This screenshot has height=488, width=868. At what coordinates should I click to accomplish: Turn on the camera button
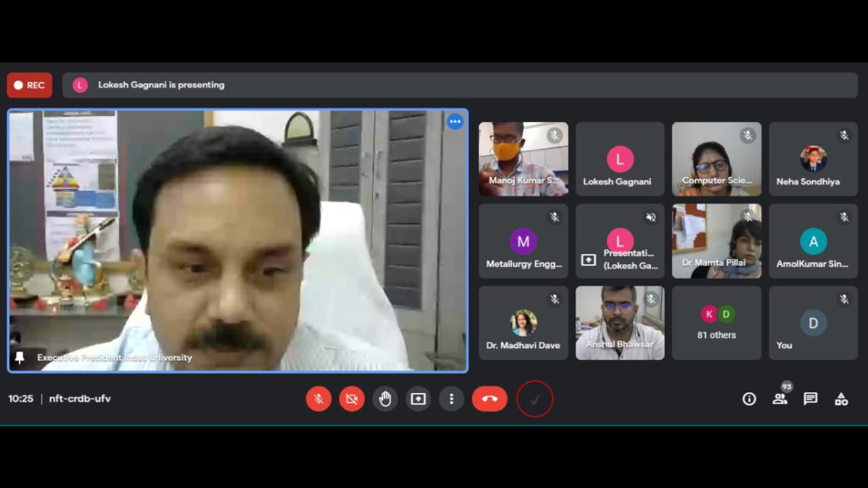[x=352, y=399]
